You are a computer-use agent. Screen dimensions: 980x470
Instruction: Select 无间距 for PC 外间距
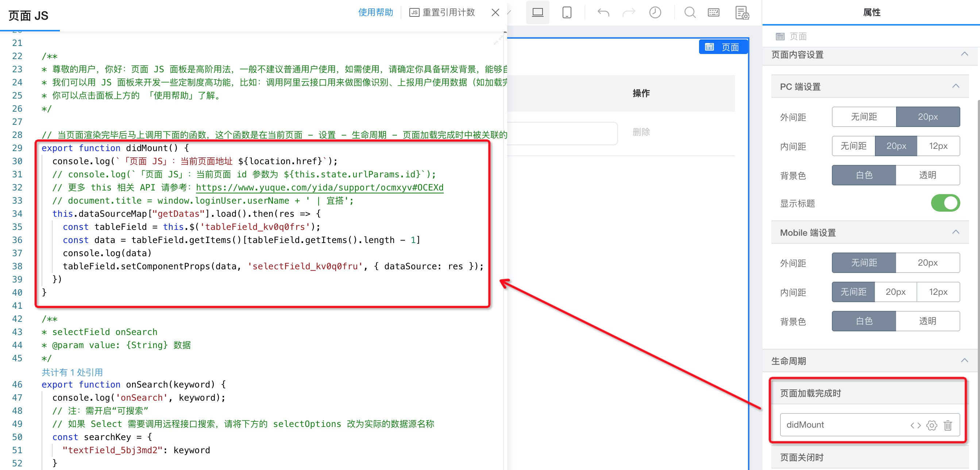[x=864, y=116]
